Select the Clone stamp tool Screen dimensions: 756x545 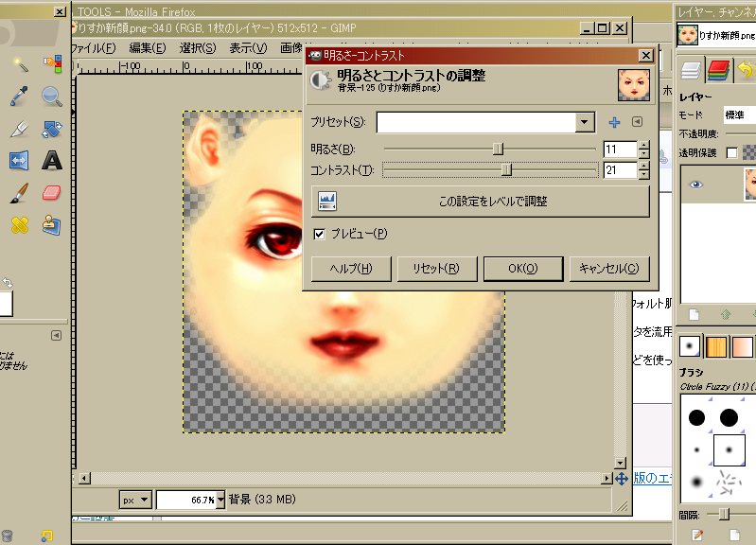(x=52, y=225)
